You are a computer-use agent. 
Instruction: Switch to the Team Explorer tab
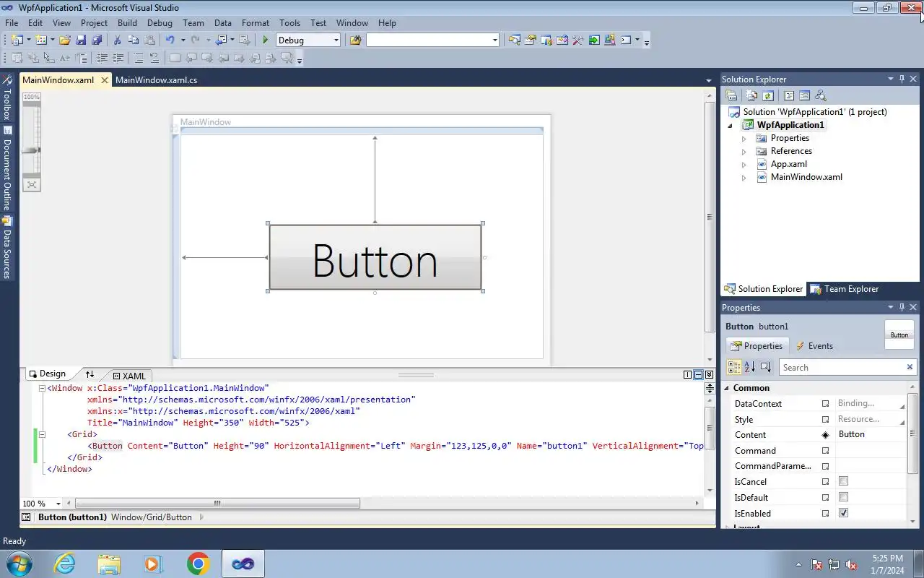click(844, 289)
